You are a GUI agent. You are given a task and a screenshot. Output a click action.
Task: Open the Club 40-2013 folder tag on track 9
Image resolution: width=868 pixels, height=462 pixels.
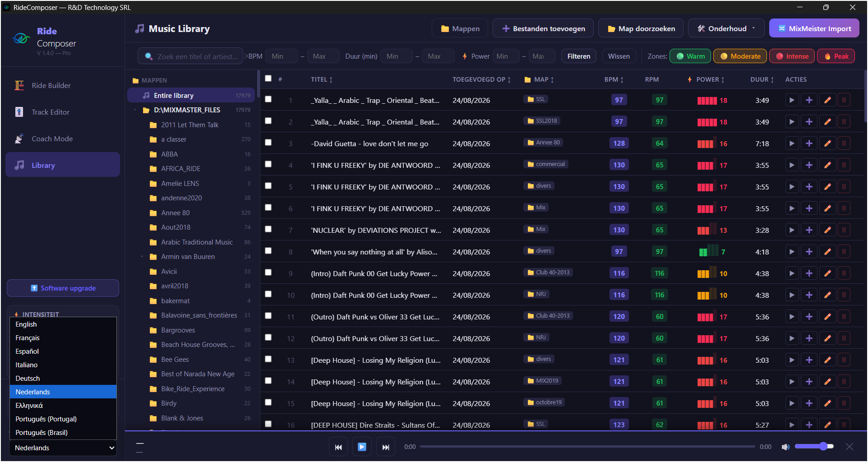(548, 273)
